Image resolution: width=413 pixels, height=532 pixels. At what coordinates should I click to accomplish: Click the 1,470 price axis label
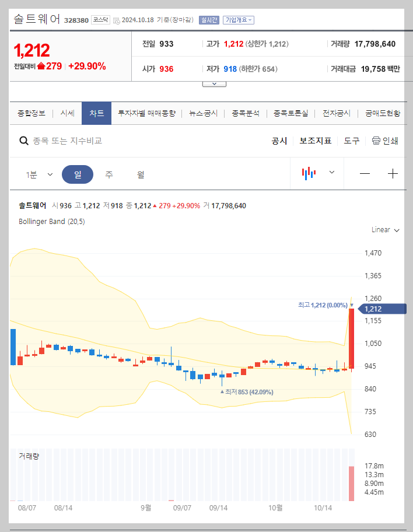(x=373, y=253)
